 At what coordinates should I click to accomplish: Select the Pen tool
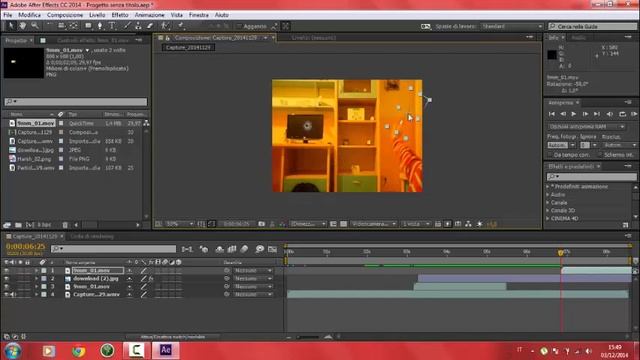click(100, 26)
